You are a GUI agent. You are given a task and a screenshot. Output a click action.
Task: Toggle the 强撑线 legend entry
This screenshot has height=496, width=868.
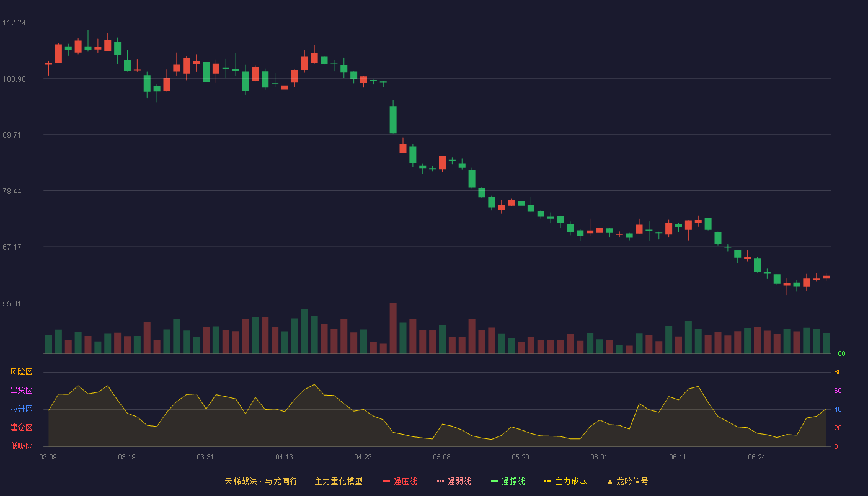[x=508, y=481]
